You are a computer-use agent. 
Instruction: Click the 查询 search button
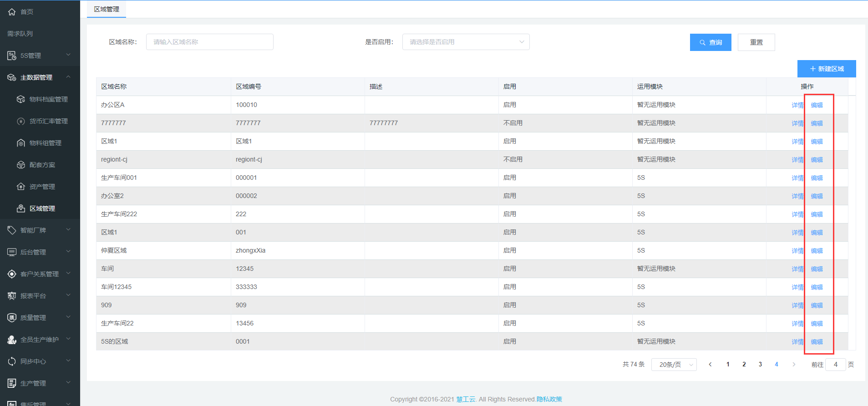tap(710, 42)
